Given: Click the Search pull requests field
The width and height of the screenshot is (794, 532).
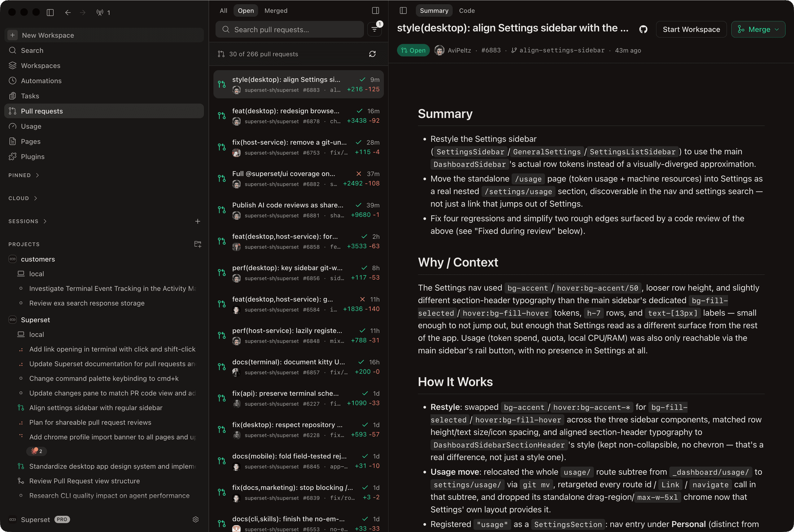Looking at the screenshot, I should point(289,30).
